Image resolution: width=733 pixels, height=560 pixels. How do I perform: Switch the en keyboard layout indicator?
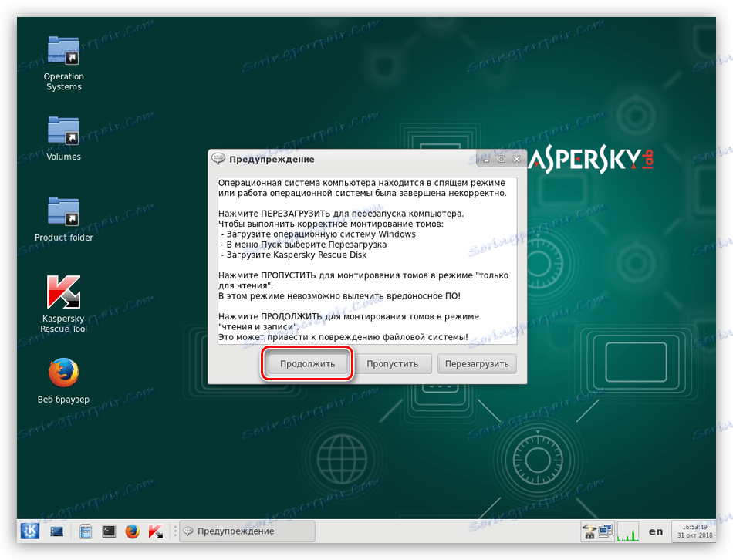point(655,531)
